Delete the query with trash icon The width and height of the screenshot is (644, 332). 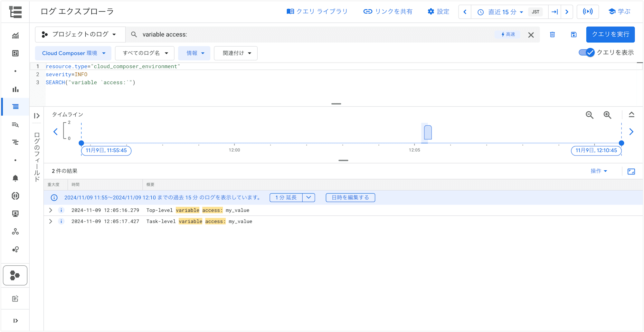point(553,34)
